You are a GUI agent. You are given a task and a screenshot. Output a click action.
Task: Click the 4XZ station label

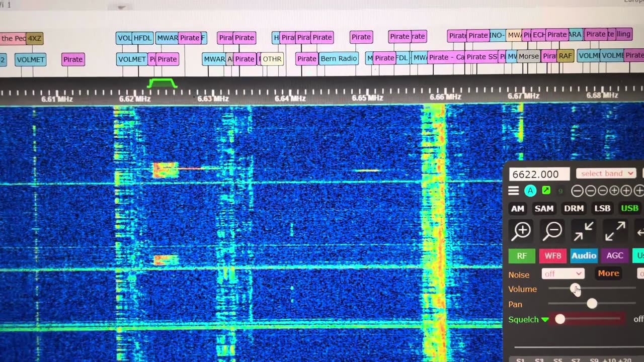35,38
